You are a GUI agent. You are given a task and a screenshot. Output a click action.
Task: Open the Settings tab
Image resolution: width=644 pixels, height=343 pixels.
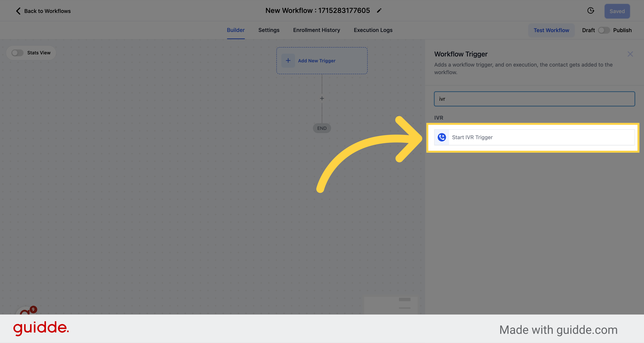269,30
